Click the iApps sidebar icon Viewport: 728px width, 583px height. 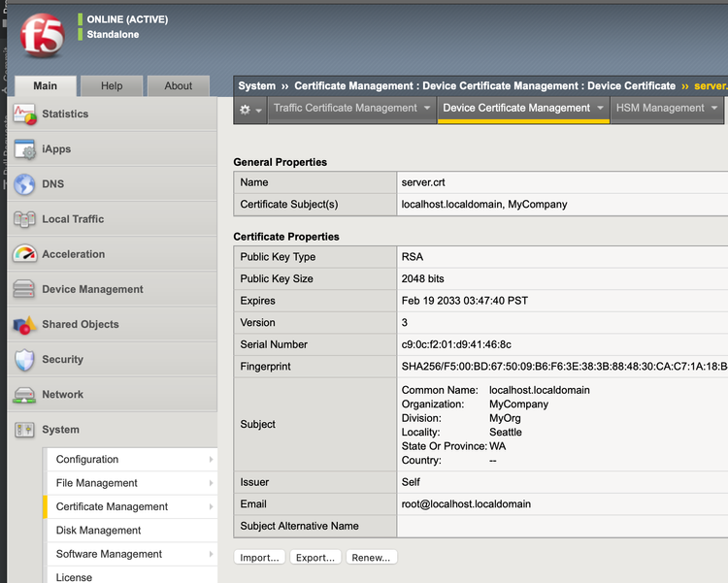25,149
